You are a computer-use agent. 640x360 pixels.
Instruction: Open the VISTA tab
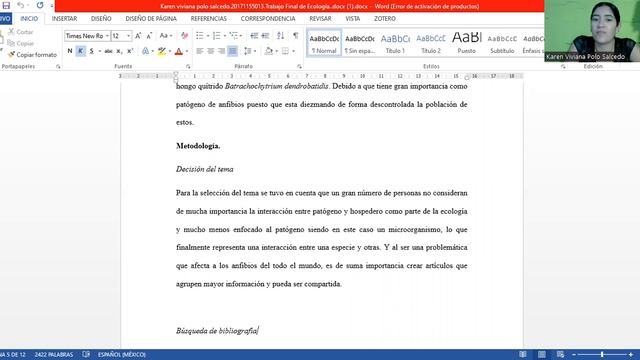point(353,19)
